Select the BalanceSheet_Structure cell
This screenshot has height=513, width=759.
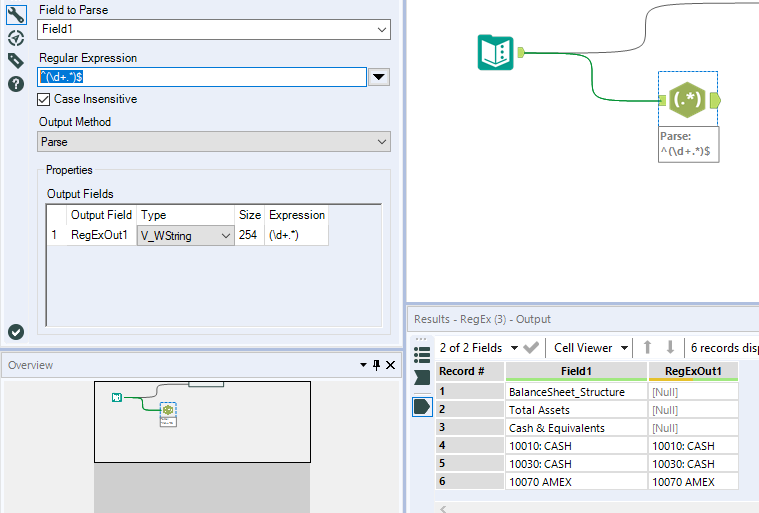(x=576, y=392)
